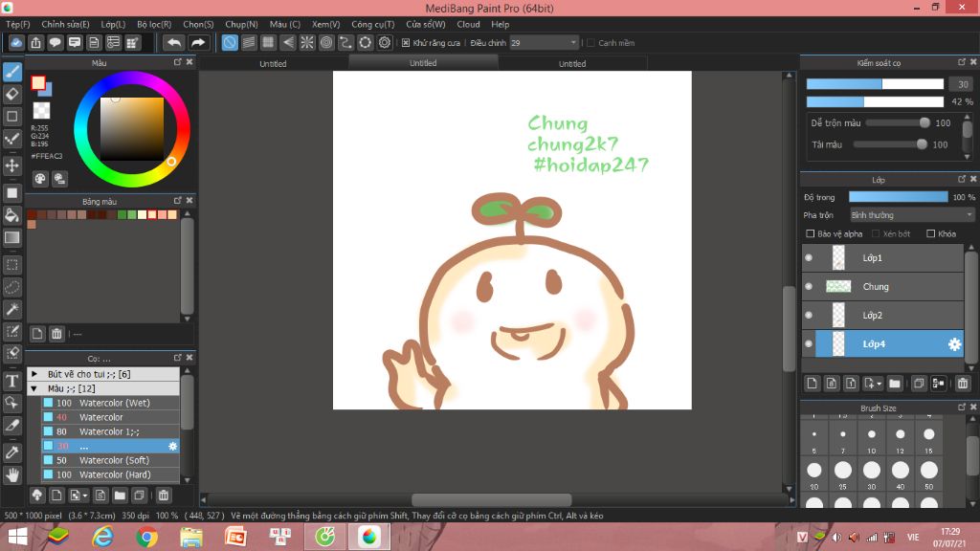Select the Watercolor (Soft) brush
The image size is (980, 551).
click(110, 460)
